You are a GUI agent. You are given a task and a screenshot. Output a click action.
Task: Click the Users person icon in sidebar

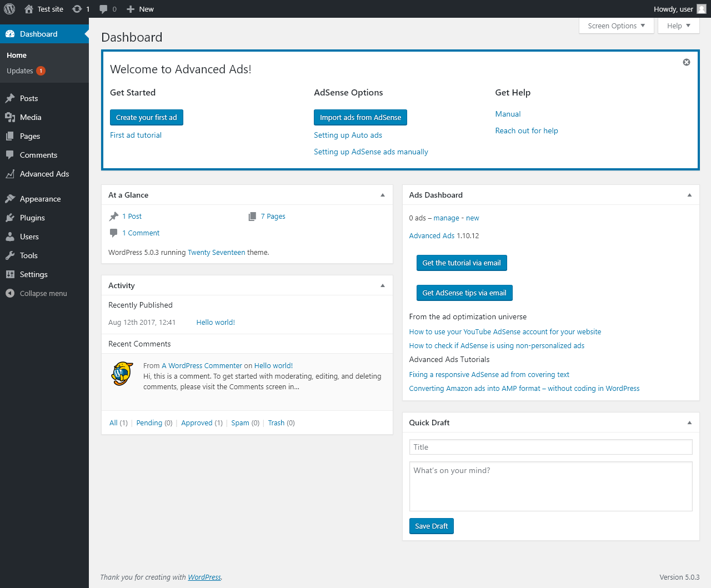[10, 237]
